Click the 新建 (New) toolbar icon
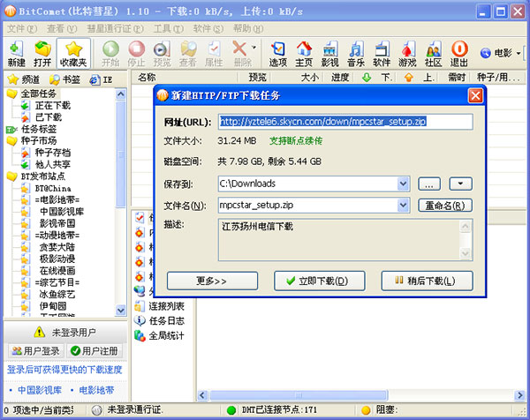Image resolution: width=530 pixels, height=420 pixels. click(x=16, y=53)
